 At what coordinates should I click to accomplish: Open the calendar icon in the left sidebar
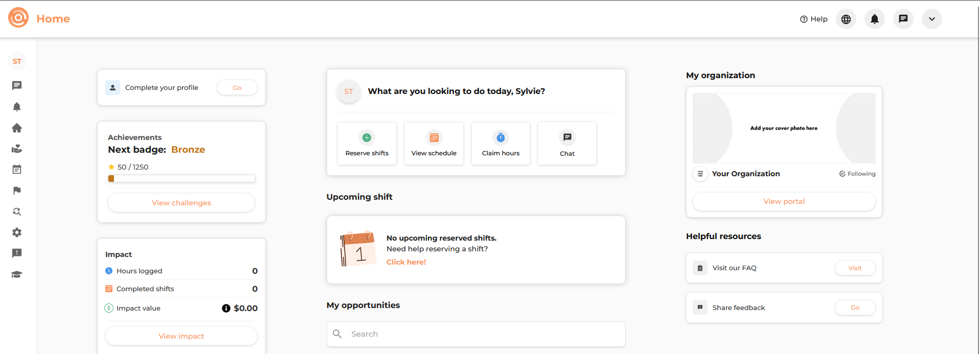[17, 170]
